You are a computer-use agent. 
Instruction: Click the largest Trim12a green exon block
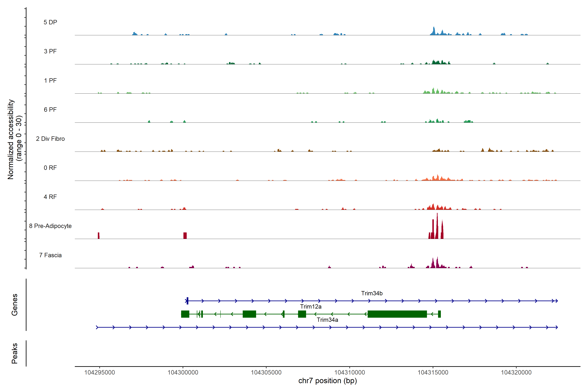(397, 314)
